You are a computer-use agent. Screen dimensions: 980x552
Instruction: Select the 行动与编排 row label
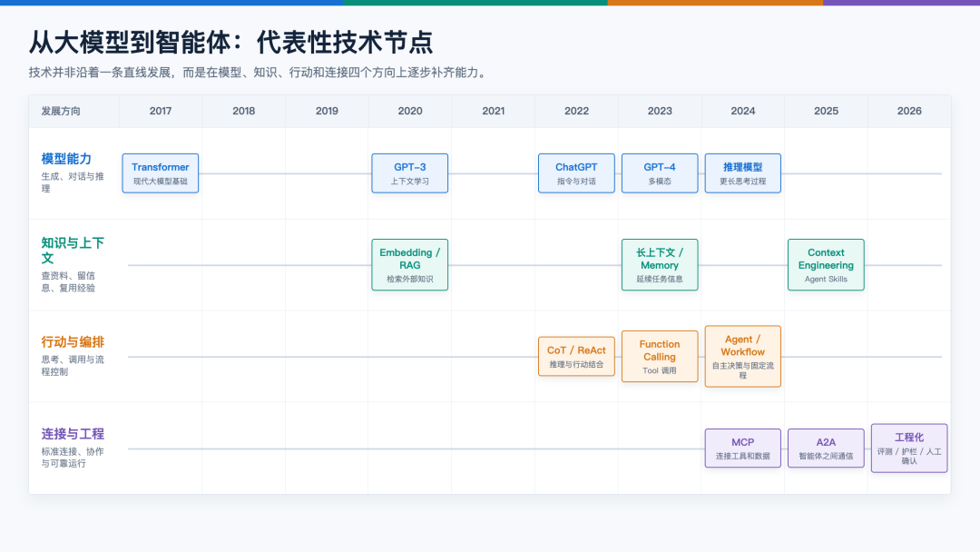pyautogui.click(x=73, y=342)
